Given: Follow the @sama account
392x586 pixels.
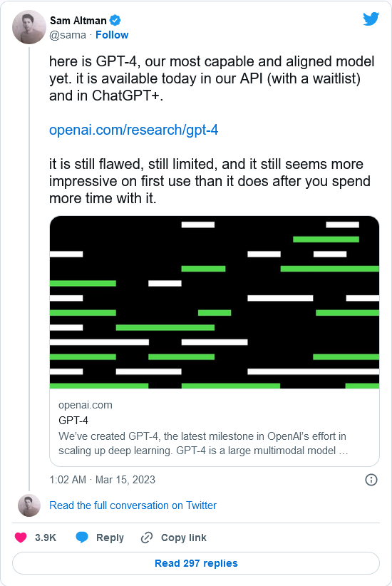Looking at the screenshot, I should (x=112, y=35).
